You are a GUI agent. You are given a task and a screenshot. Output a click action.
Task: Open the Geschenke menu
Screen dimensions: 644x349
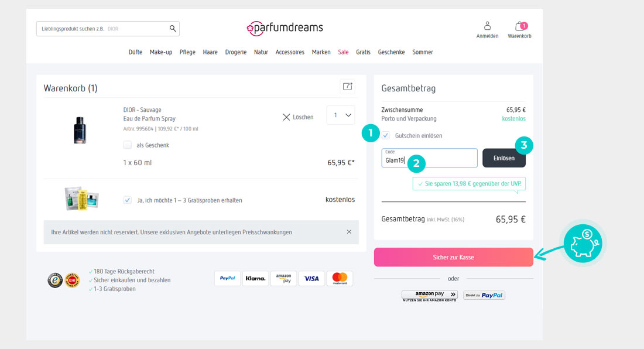[x=392, y=52]
